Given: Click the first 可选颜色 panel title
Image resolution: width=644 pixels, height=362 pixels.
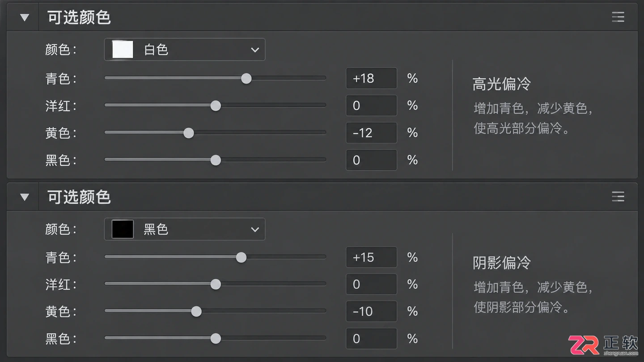Looking at the screenshot, I should [79, 18].
